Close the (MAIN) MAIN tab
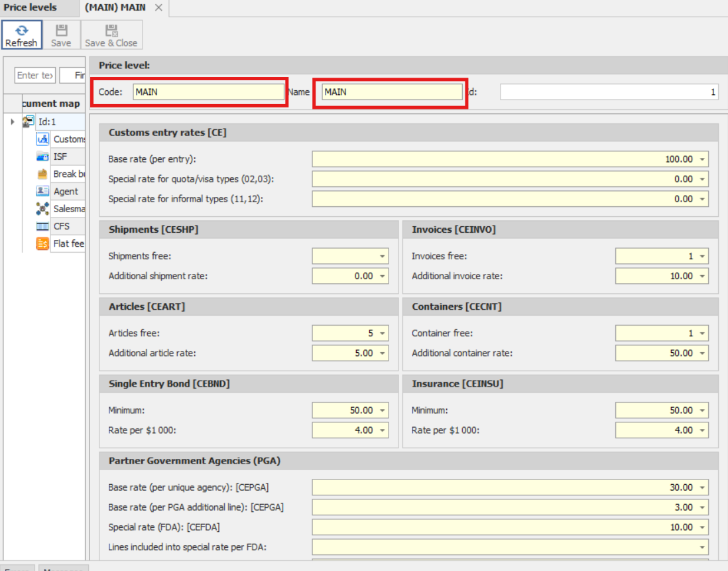The image size is (728, 571). [158, 8]
